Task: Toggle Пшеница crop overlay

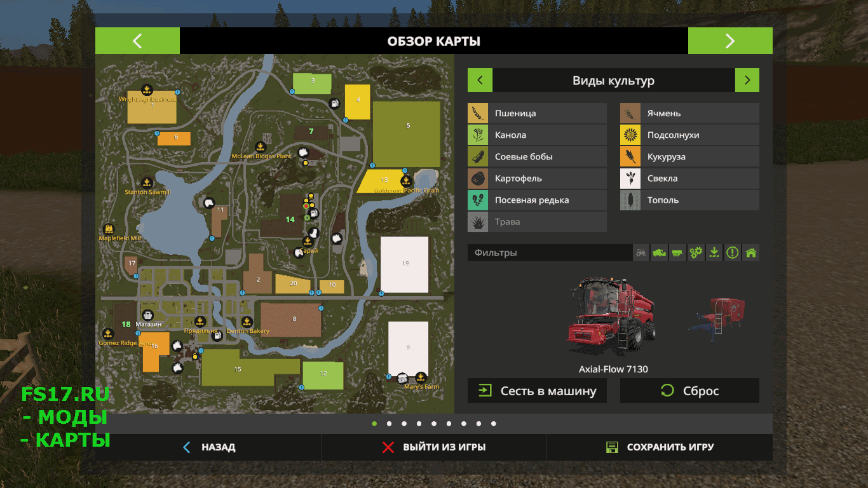Action: coord(538,113)
